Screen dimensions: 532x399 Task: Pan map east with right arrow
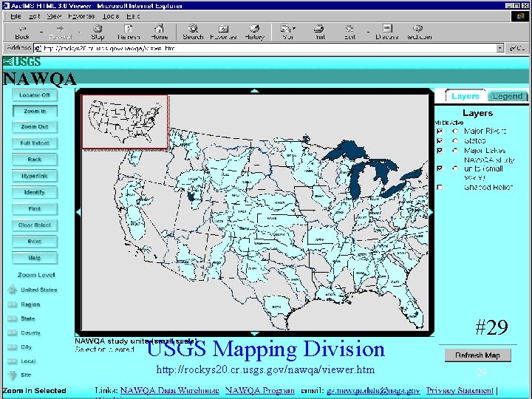pos(431,212)
